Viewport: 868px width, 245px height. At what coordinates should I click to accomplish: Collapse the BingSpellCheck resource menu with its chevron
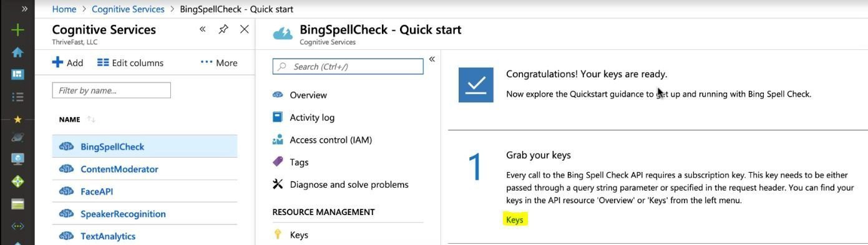click(x=432, y=59)
